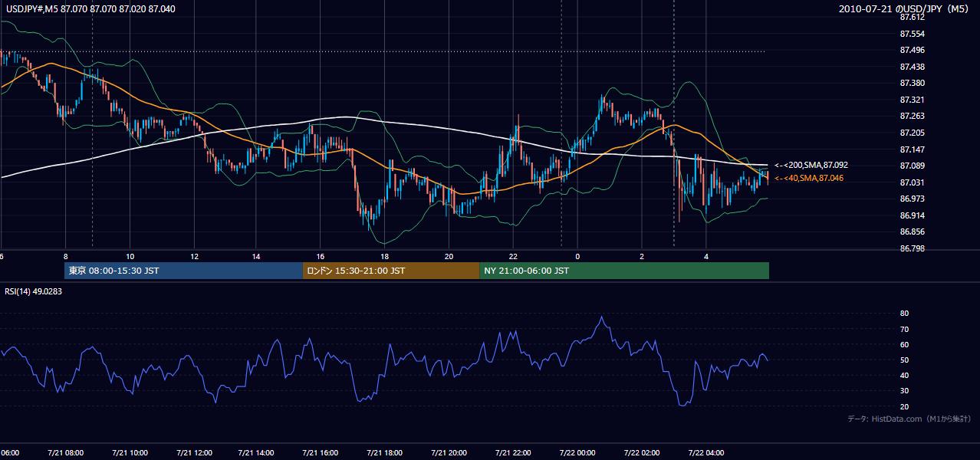The height and width of the screenshot is (460, 980).
Task: Click the 7/21 22:00 time axis label
Action: coord(513,452)
